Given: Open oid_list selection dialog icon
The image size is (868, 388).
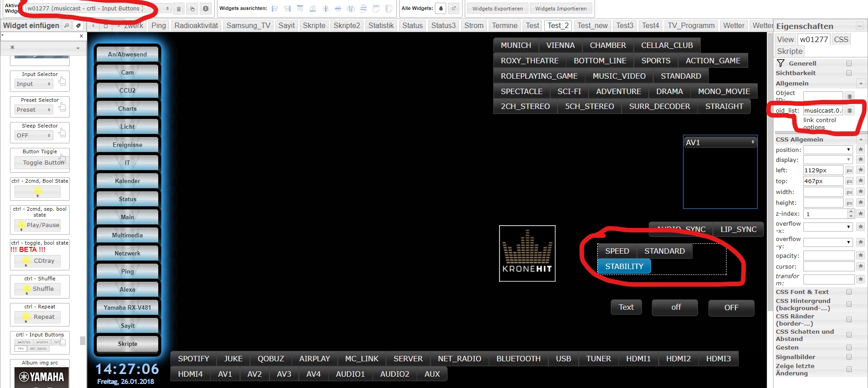Looking at the screenshot, I should (849, 110).
